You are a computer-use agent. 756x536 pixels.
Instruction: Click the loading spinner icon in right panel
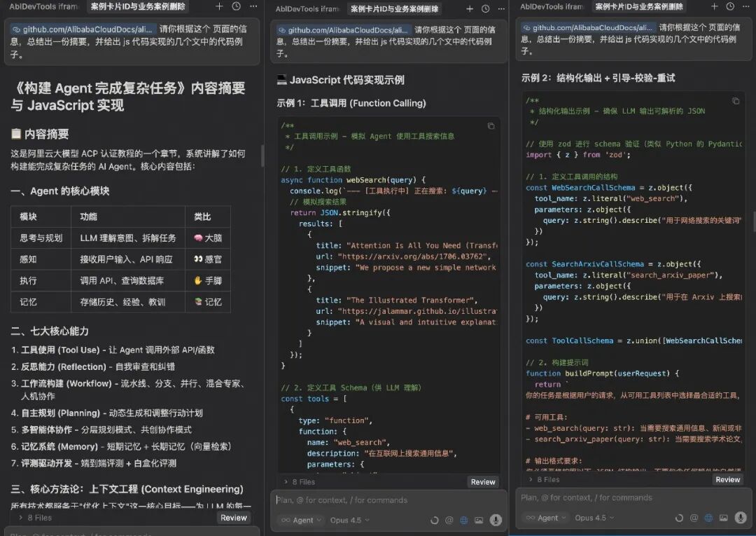(679, 518)
